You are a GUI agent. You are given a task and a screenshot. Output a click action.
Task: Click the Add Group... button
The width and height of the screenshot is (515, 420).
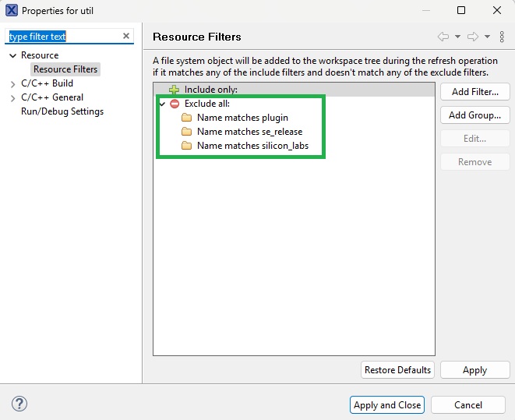(475, 115)
